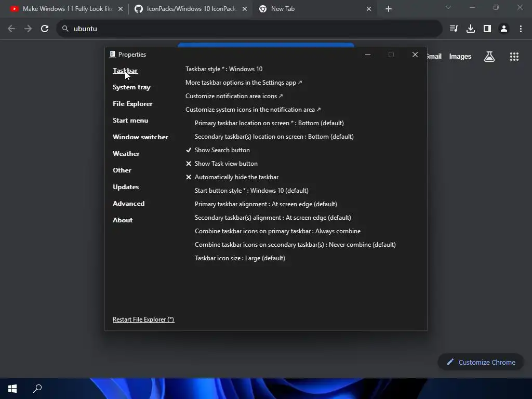Screen dimensions: 532x399
Task: Click the Chrome forward arrow
Action: coord(28,29)
